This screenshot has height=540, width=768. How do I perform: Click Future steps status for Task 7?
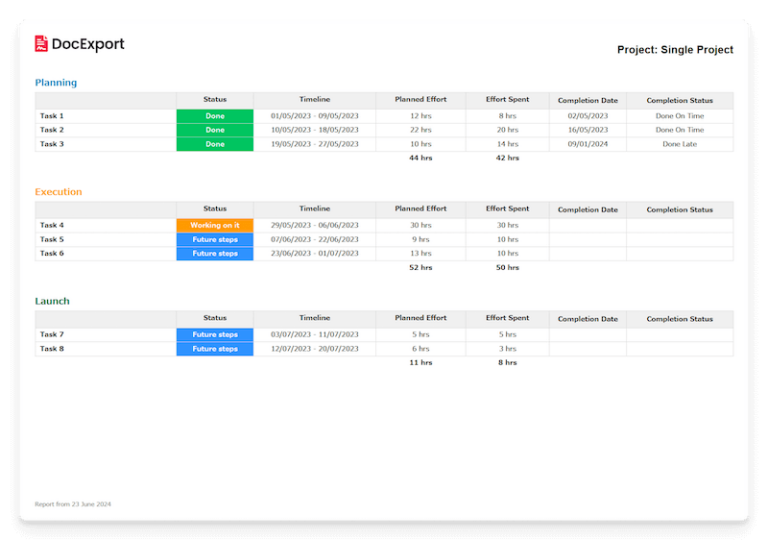(x=215, y=335)
